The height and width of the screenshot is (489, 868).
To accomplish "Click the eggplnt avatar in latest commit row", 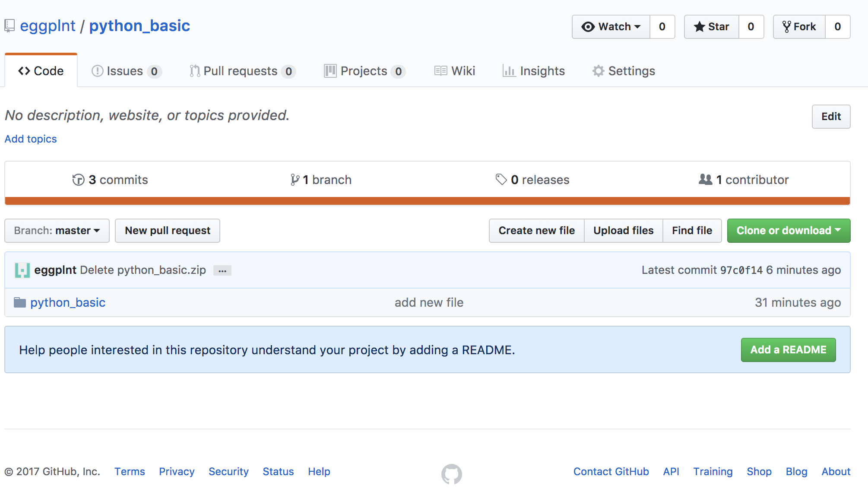I will click(x=22, y=270).
